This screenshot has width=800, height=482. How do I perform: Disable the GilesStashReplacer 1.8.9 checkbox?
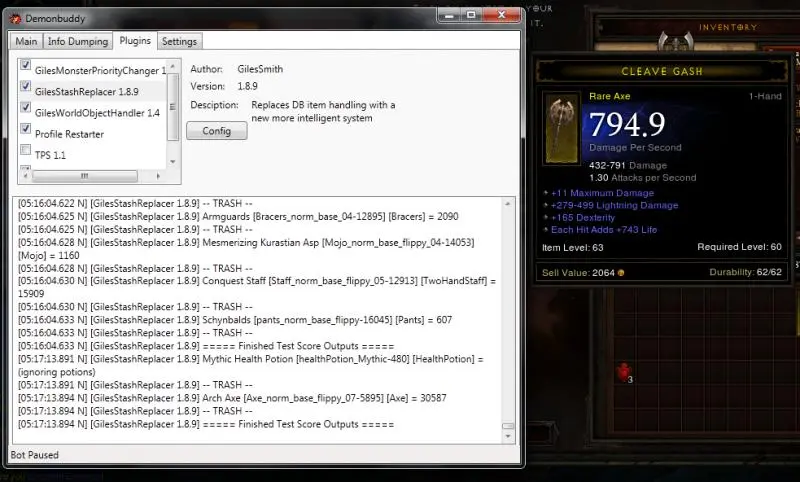26,87
